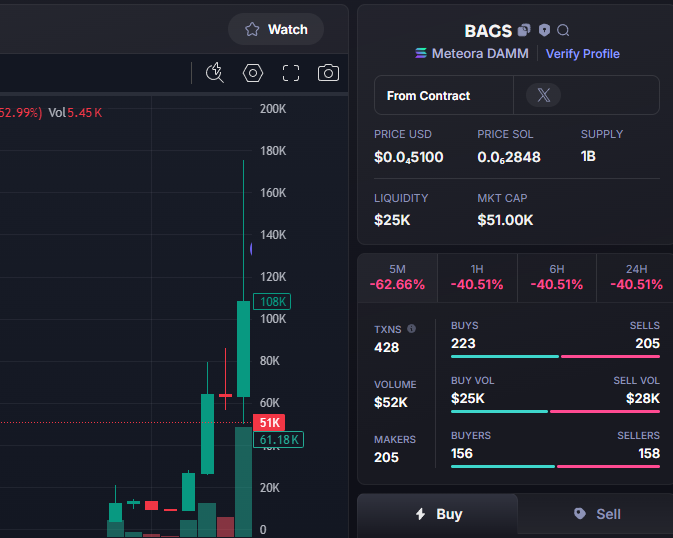
Task: Switch to the Sell tab
Action: point(596,514)
